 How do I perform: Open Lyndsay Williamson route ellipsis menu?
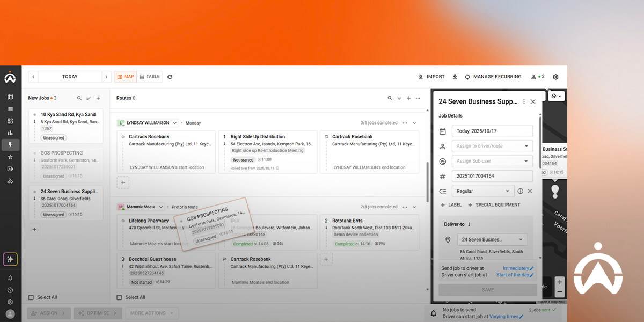[x=405, y=123]
